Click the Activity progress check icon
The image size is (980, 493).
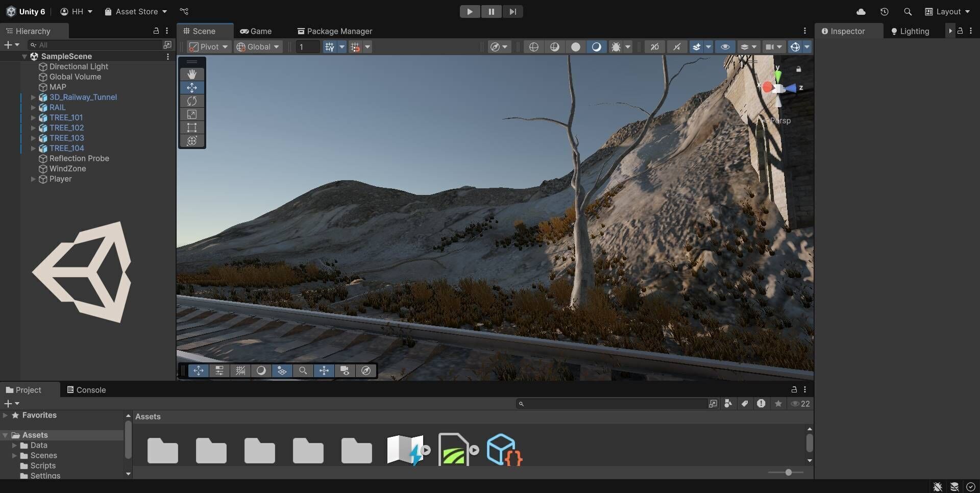971,487
